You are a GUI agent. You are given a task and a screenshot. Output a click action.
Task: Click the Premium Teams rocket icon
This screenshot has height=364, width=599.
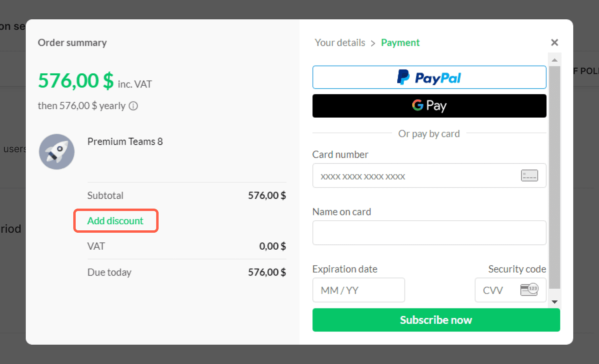click(57, 152)
